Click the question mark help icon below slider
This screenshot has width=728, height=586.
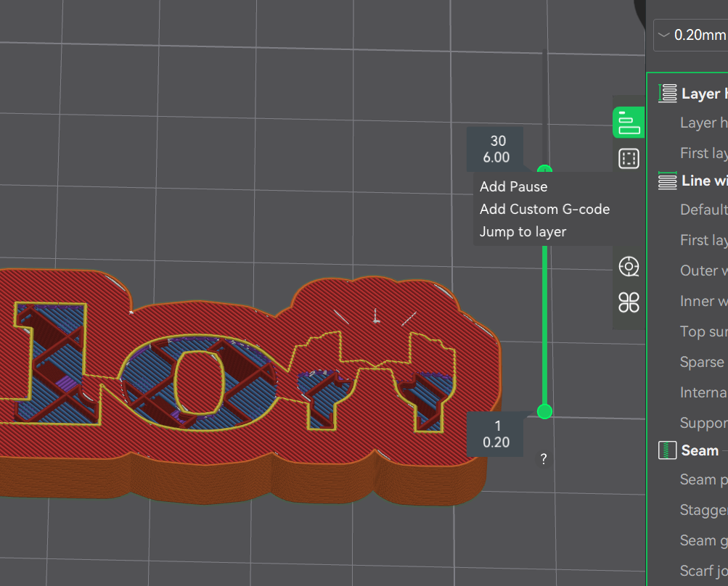click(x=544, y=458)
